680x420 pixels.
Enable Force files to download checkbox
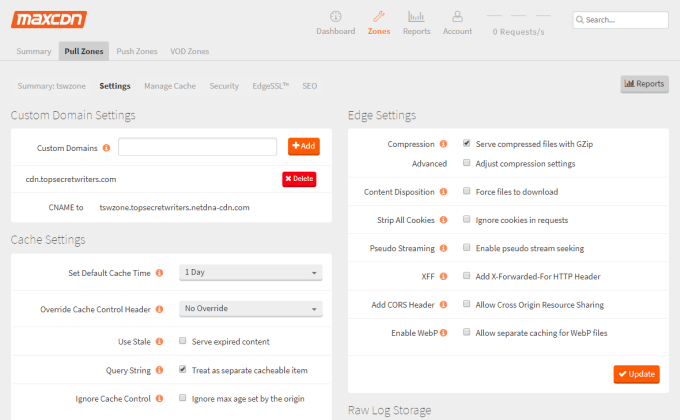point(467,191)
